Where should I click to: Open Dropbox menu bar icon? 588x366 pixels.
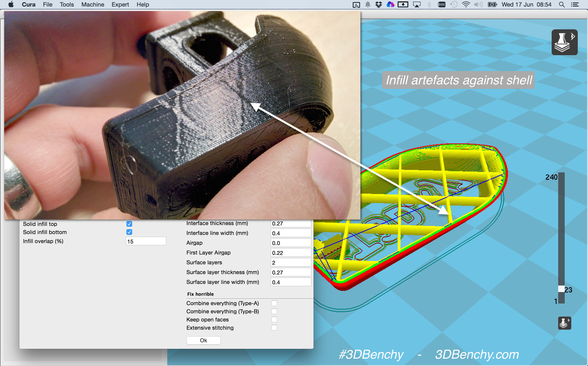[379, 5]
